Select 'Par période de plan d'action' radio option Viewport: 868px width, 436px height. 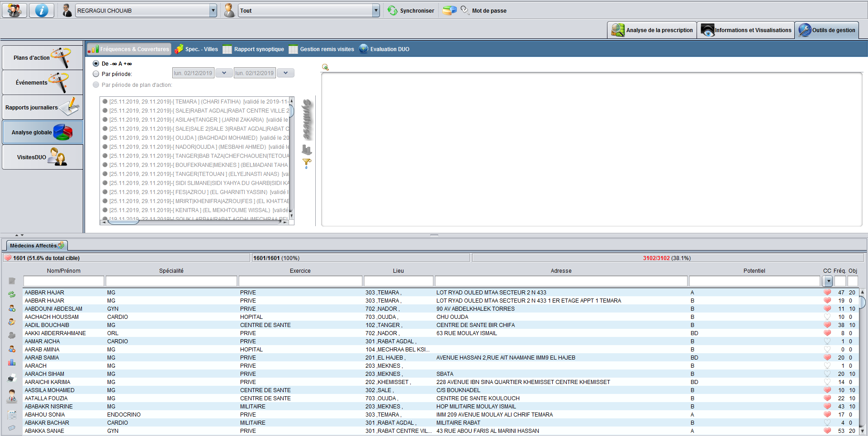click(x=96, y=85)
